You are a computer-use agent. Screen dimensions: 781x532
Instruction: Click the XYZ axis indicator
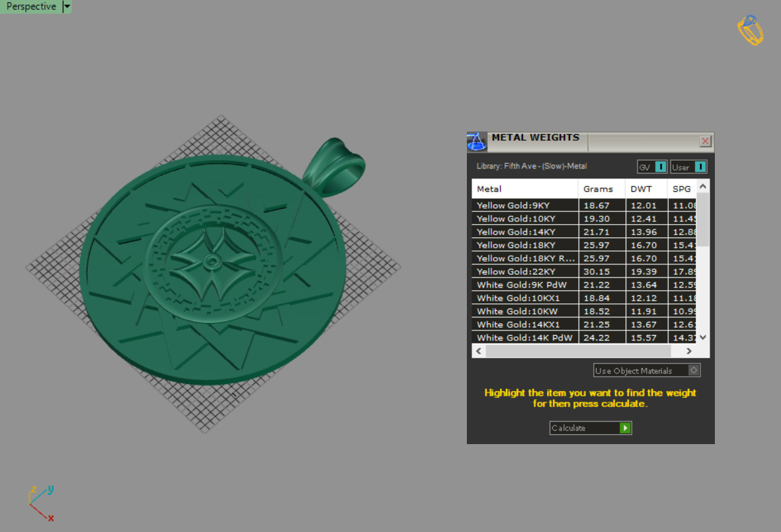click(42, 503)
